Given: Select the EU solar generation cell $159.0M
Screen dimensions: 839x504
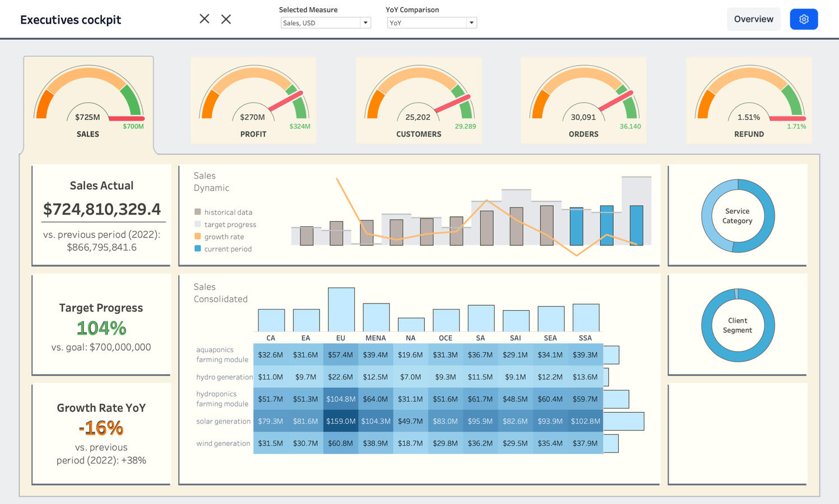Looking at the screenshot, I should pyautogui.click(x=341, y=421).
